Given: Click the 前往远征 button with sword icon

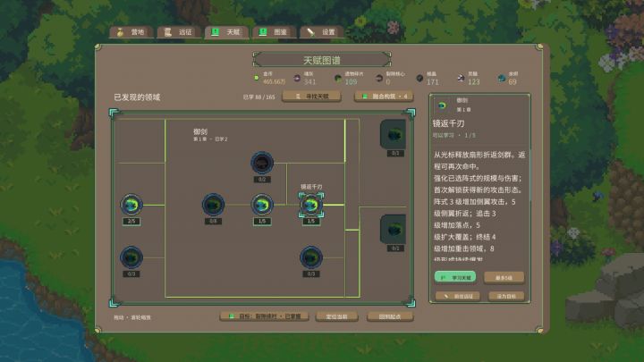Looking at the screenshot, I should coord(458,296).
